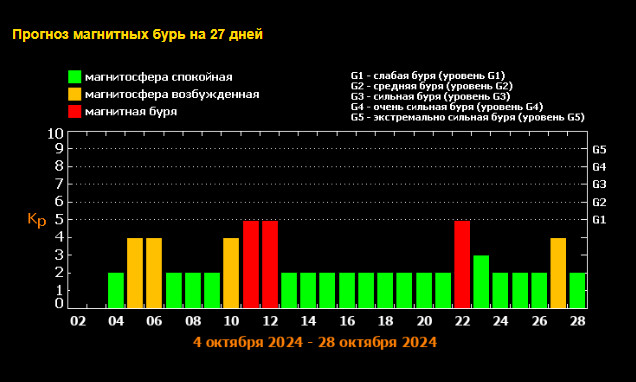Click the green legend swatch for calm magnetosphere
The height and width of the screenshot is (382, 636).
(x=75, y=77)
